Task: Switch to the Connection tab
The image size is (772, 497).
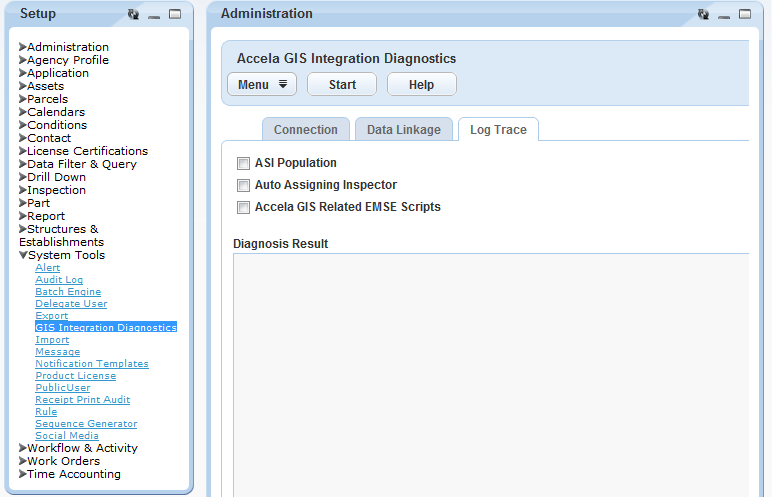Action: click(x=305, y=130)
